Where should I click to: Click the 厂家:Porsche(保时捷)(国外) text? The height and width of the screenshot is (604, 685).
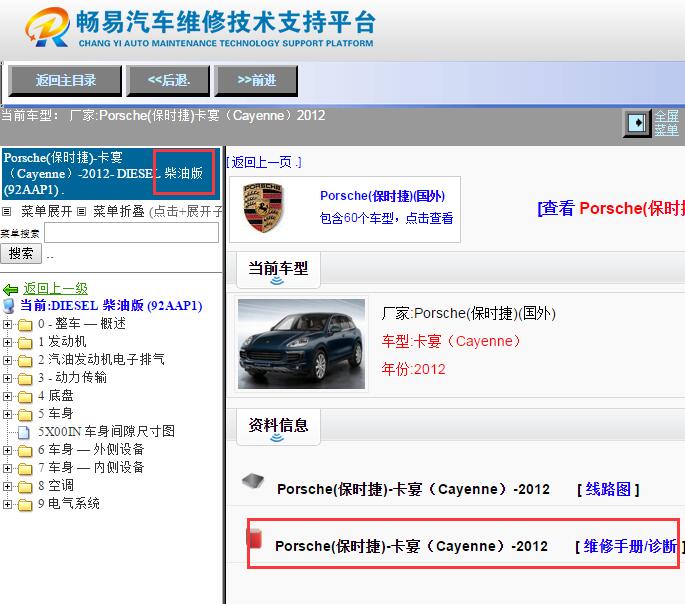468,313
